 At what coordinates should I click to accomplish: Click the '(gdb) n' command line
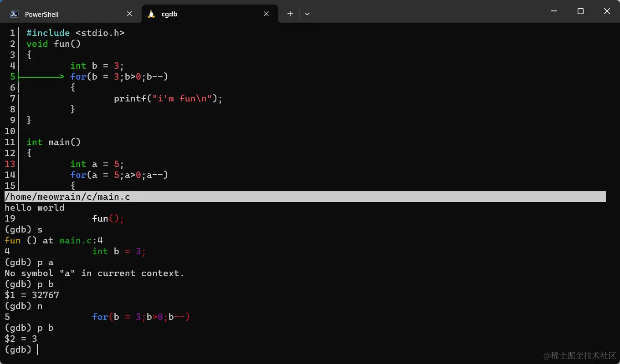(x=23, y=306)
